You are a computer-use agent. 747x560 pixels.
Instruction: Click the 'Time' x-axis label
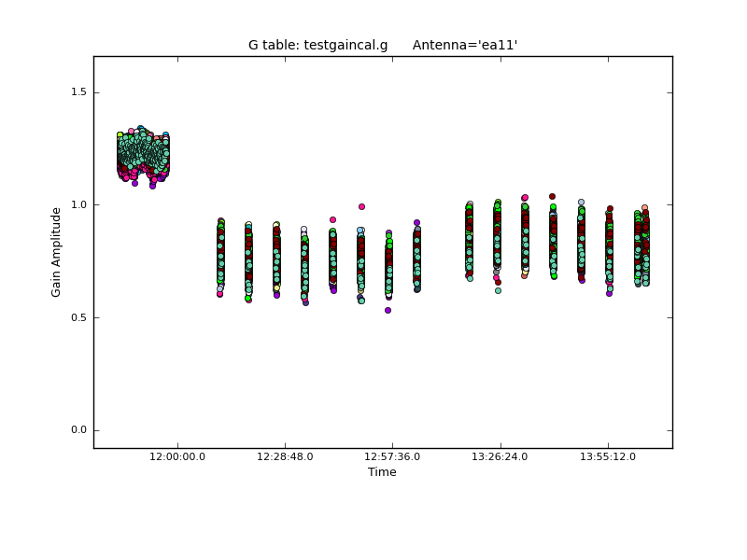pyautogui.click(x=382, y=472)
